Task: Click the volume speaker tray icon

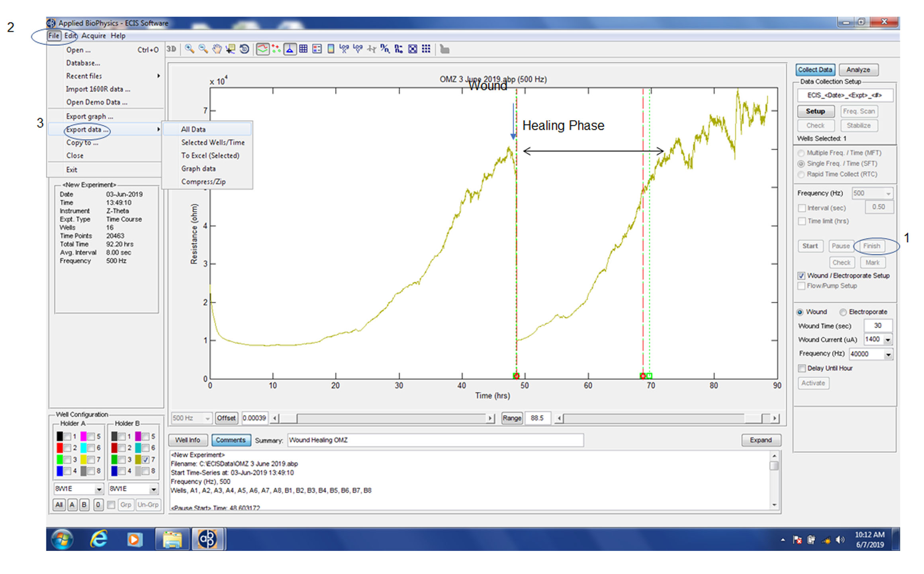Action: tap(840, 540)
